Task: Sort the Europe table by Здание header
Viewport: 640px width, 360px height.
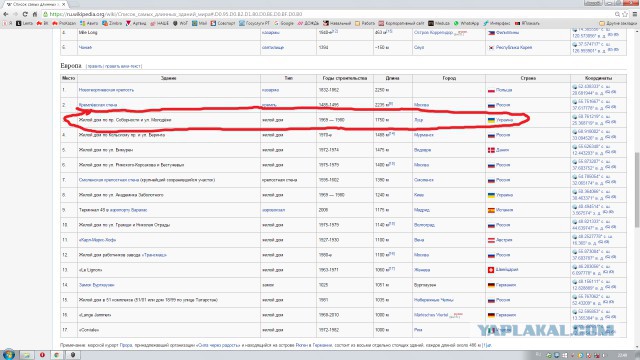Action: tap(169, 78)
